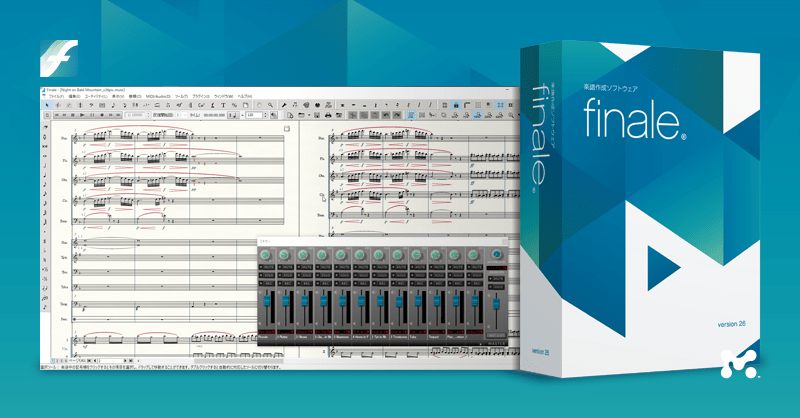Select the Selection arrow tool
This screenshot has width=800, height=418.
[47, 105]
